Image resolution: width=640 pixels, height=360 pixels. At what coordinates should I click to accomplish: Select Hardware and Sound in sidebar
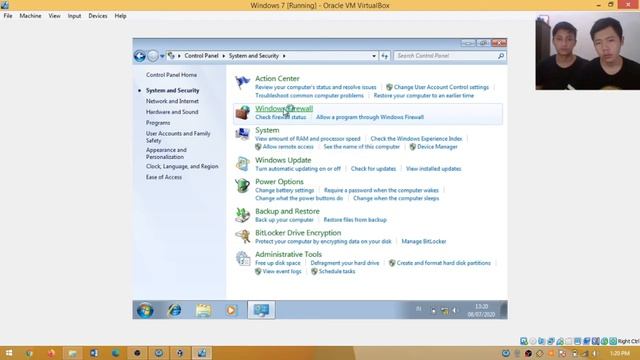172,112
